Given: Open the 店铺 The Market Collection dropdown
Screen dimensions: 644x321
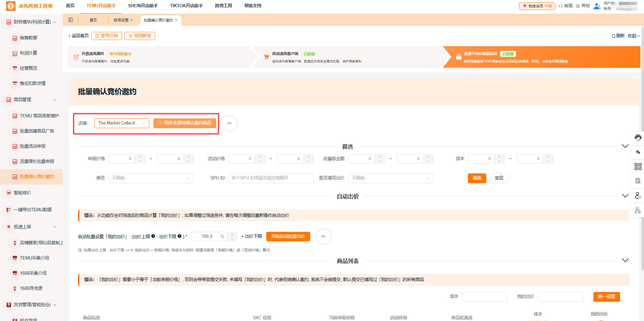Looking at the screenshot, I should coord(122,123).
